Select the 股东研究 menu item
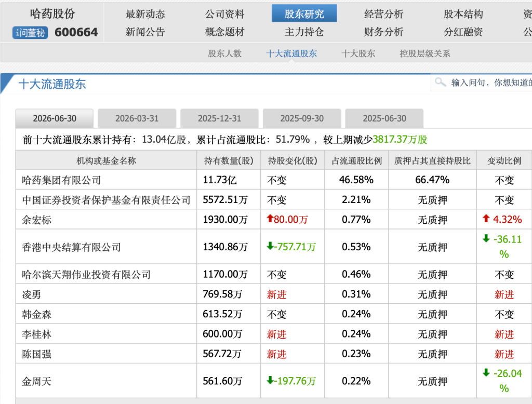532x404 pixels. 304,14
